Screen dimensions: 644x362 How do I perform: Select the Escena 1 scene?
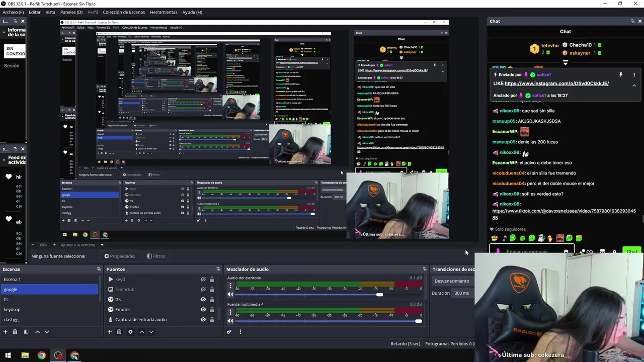click(x=49, y=279)
